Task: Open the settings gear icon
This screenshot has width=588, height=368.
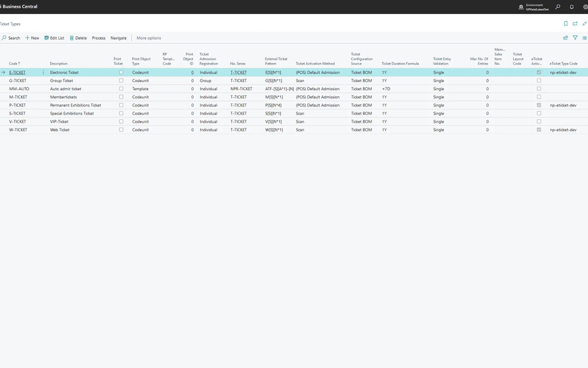Action: pyautogui.click(x=585, y=7)
